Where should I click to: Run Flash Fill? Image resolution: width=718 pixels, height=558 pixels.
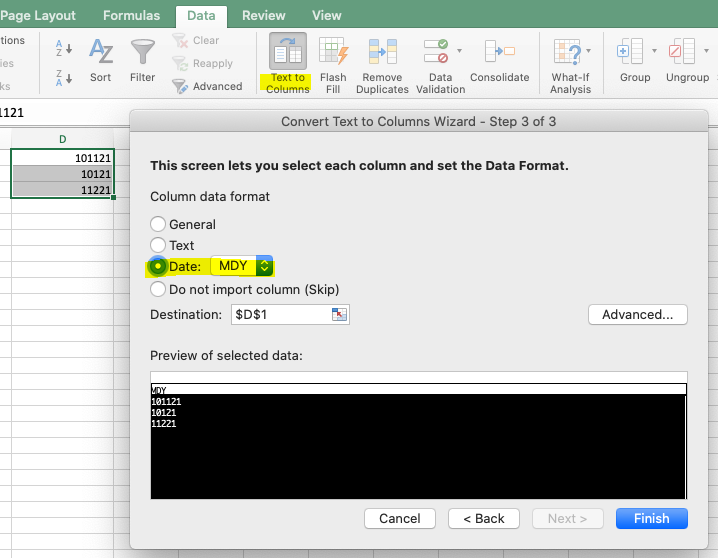click(x=333, y=65)
